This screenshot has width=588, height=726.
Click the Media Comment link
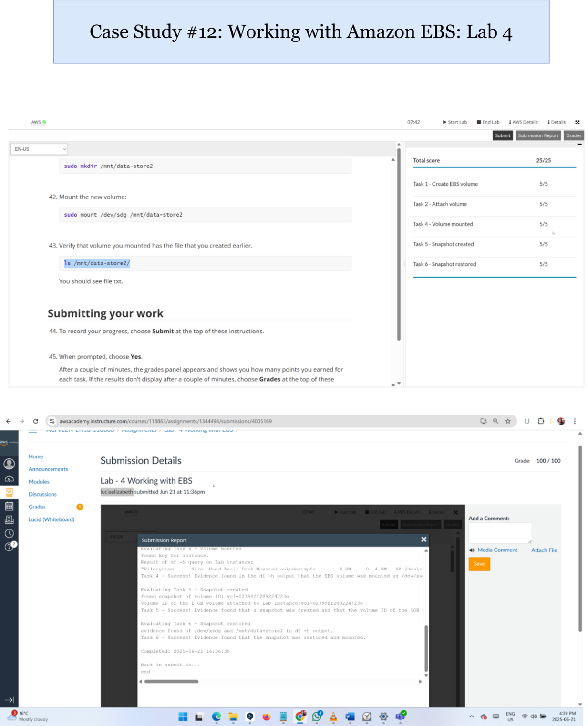tap(497, 550)
